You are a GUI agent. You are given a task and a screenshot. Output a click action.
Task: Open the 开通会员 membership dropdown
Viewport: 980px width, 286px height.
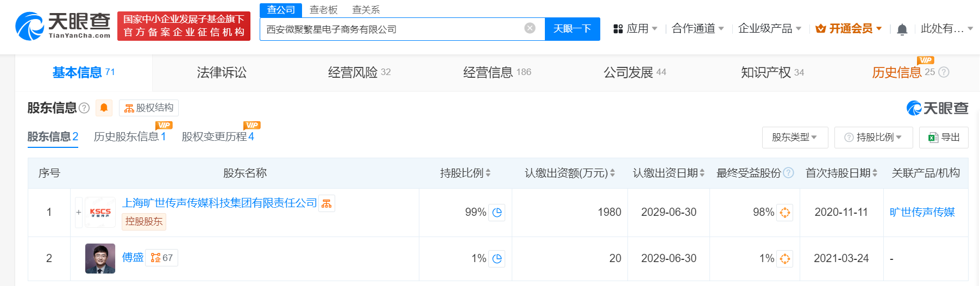[x=849, y=28]
